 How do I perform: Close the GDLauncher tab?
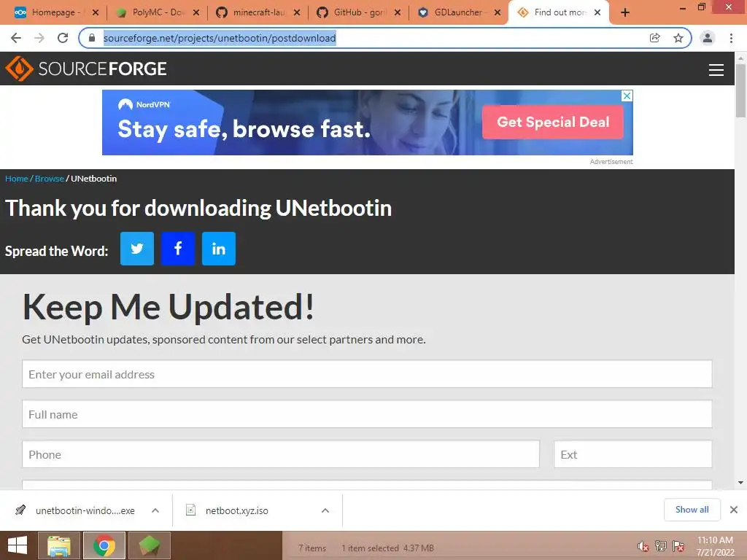498,12
